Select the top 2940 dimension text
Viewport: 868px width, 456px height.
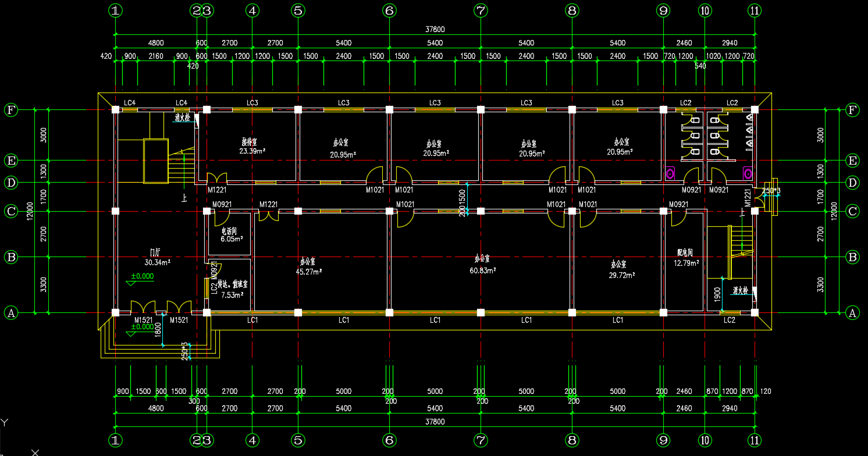[730, 43]
